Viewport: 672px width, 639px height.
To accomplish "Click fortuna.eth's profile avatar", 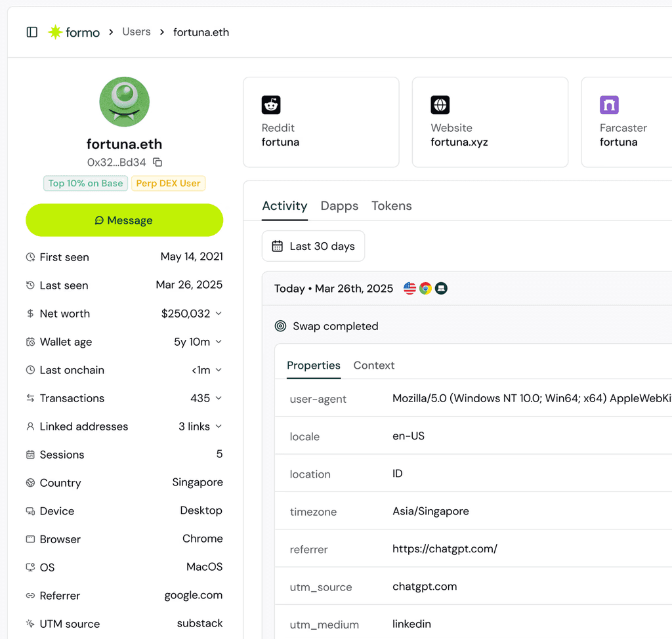I will [x=124, y=102].
